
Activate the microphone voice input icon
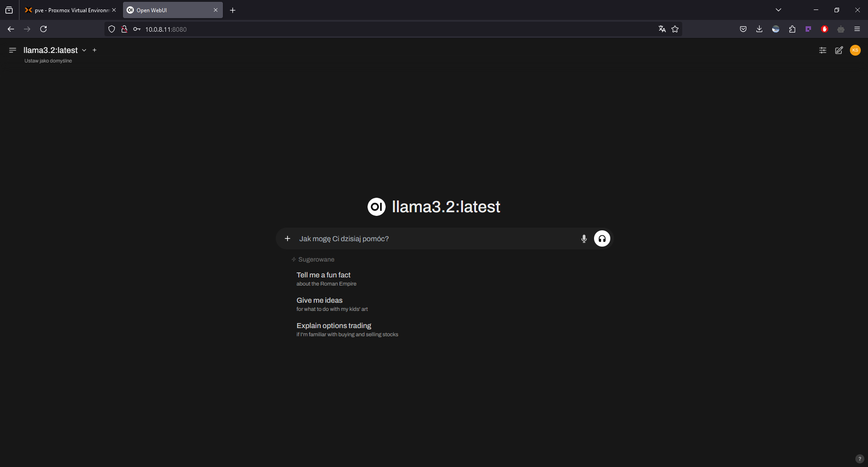tap(584, 238)
